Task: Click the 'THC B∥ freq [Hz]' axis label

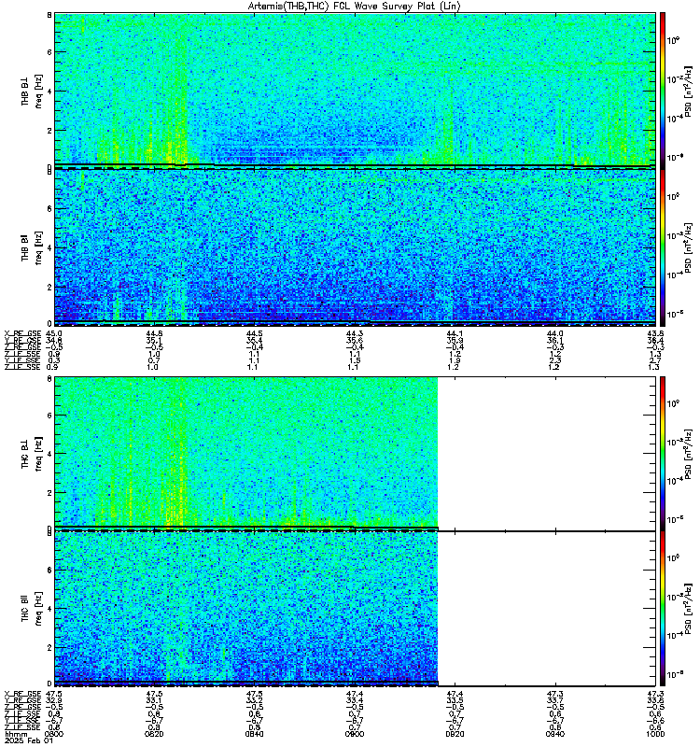Action: click(x=32, y=609)
